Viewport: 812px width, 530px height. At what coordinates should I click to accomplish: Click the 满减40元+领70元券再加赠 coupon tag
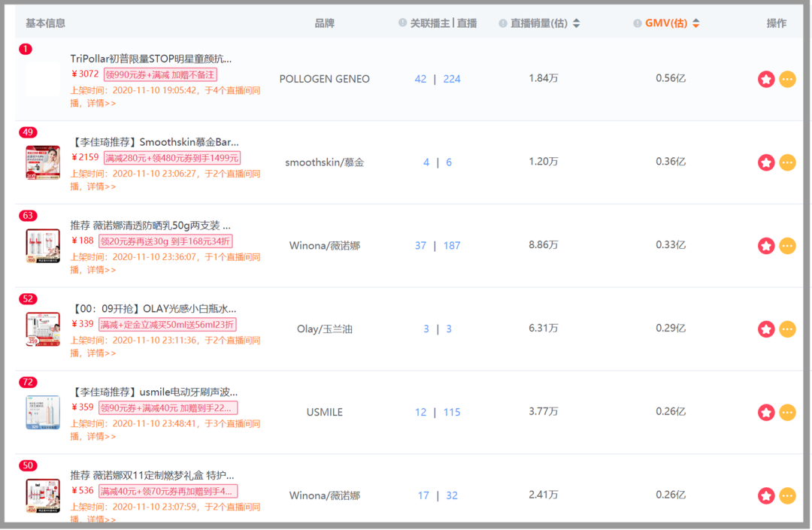[168, 492]
